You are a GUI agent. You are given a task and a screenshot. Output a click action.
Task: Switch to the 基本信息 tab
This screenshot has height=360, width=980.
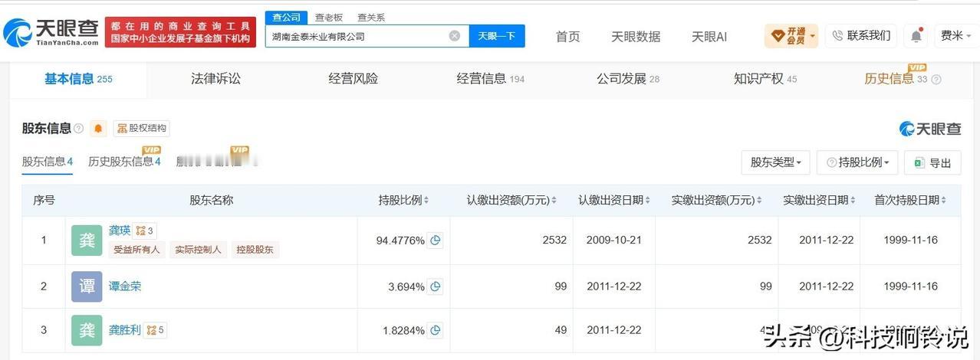tap(77, 79)
